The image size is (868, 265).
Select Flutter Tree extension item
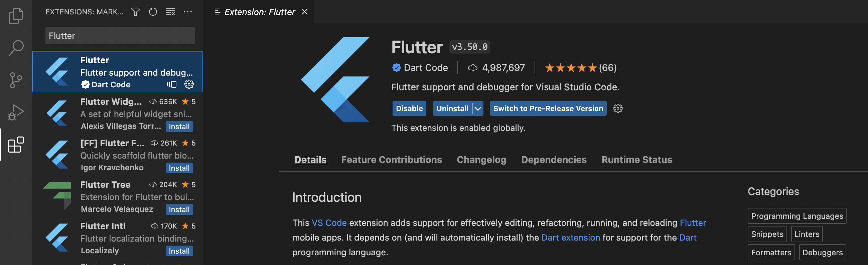coord(117,196)
